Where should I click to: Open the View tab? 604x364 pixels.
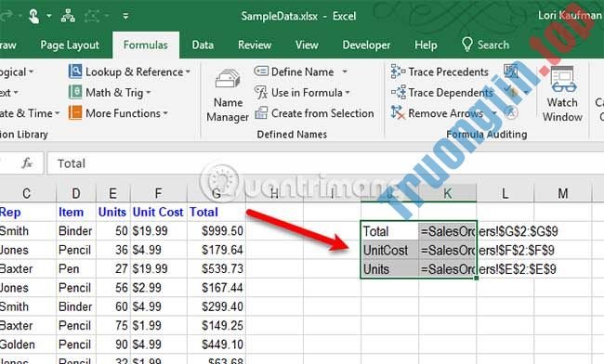[x=307, y=45]
